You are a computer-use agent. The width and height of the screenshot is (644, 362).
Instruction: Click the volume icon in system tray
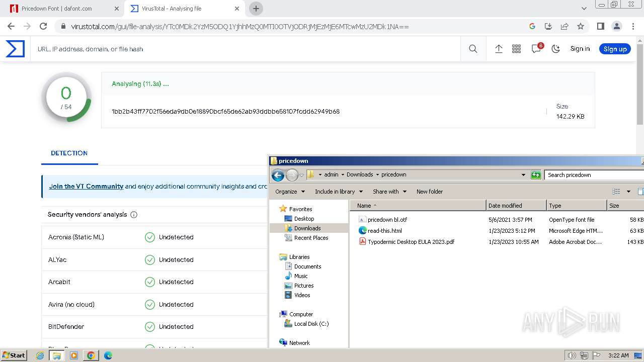pyautogui.click(x=572, y=355)
